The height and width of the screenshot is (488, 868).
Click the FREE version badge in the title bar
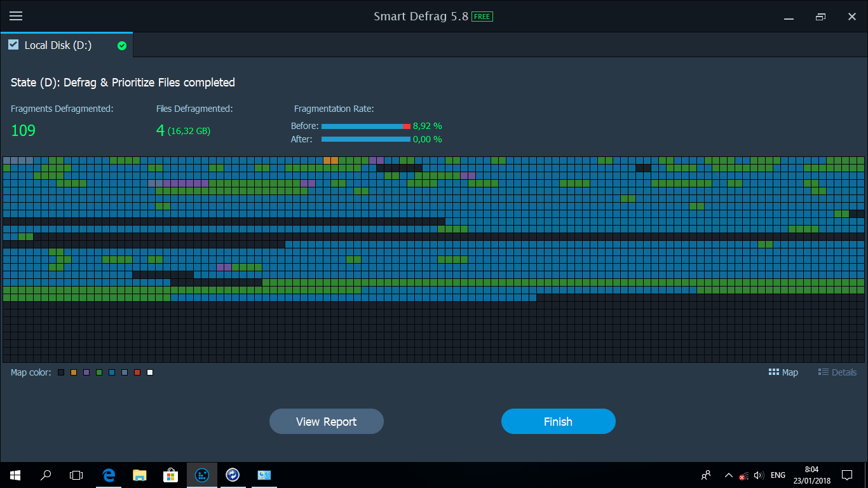[x=481, y=17]
